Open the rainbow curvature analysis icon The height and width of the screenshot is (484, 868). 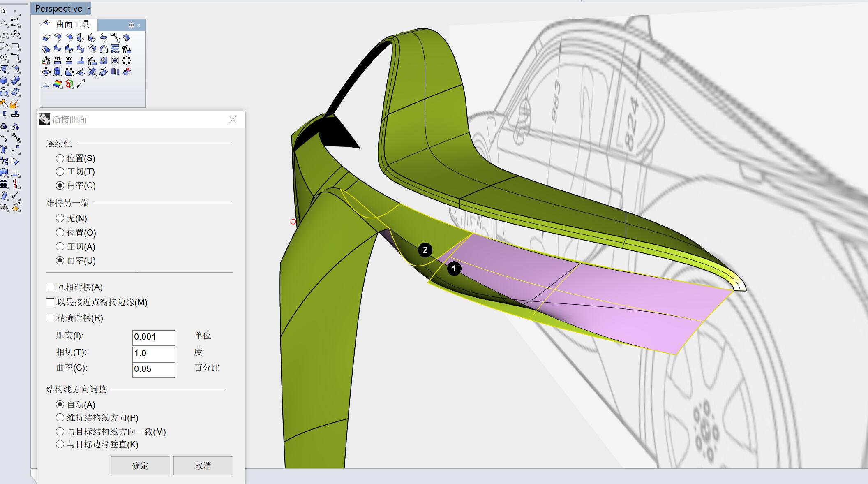pos(58,84)
